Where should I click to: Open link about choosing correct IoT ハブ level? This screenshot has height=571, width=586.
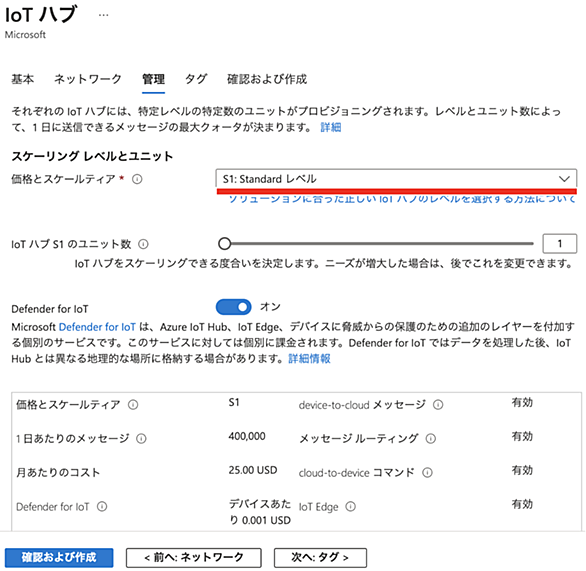click(x=402, y=199)
